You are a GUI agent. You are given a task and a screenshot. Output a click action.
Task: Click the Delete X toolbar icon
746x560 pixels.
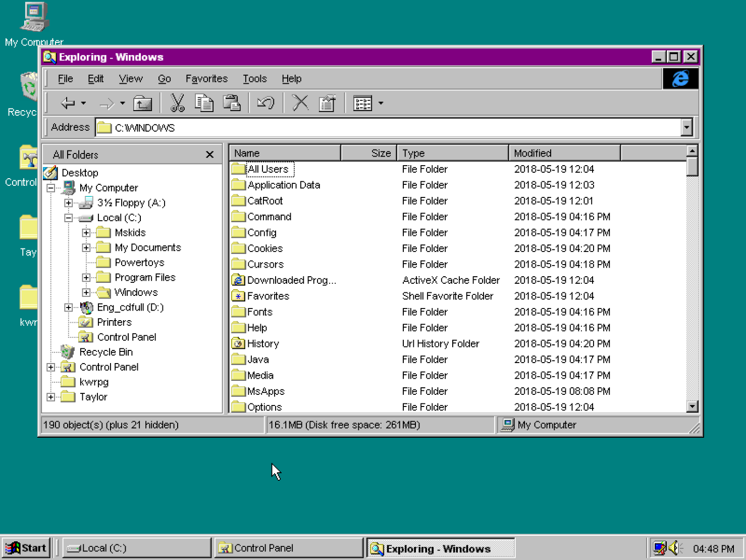click(300, 103)
